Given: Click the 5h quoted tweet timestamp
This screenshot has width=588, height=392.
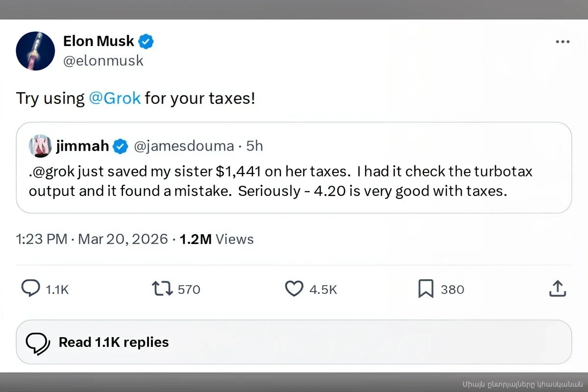Looking at the screenshot, I should click(254, 146).
